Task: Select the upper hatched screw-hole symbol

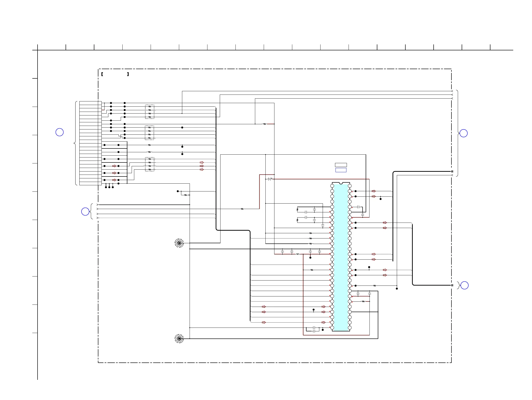Action: (179, 243)
